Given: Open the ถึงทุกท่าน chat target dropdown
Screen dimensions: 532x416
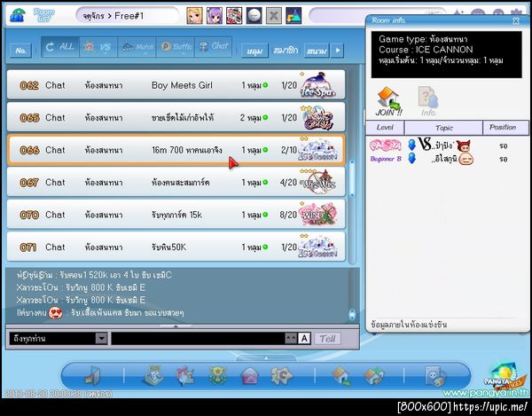Looking at the screenshot, I should [59, 338].
